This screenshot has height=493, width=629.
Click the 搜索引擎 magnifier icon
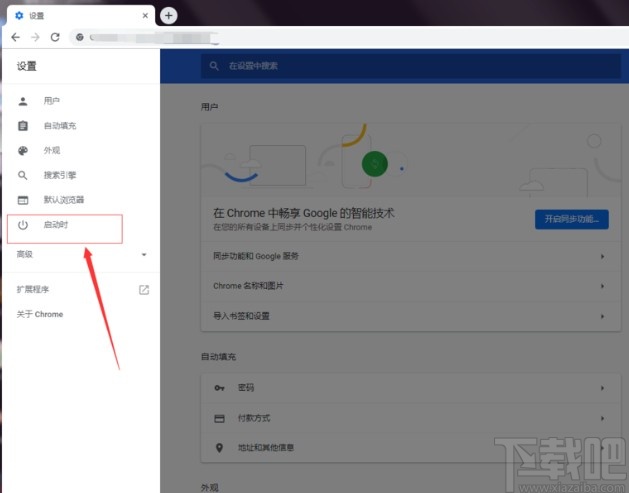[x=23, y=175]
